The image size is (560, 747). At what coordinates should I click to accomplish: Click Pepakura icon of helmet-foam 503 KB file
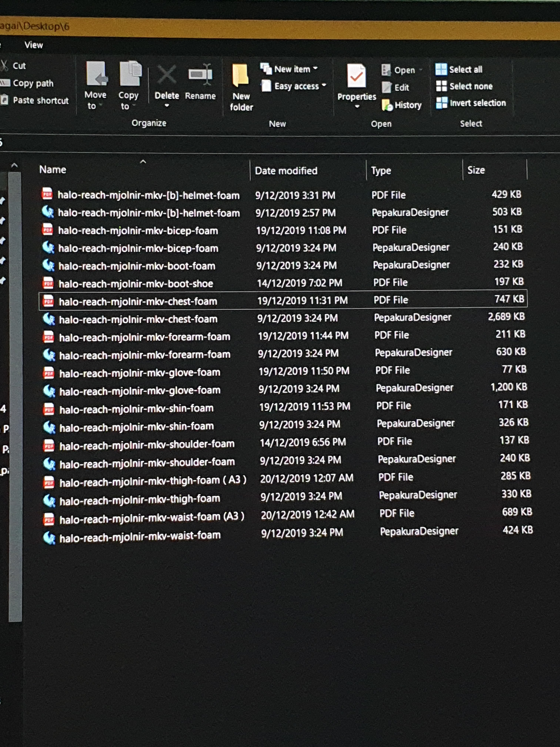click(48, 212)
